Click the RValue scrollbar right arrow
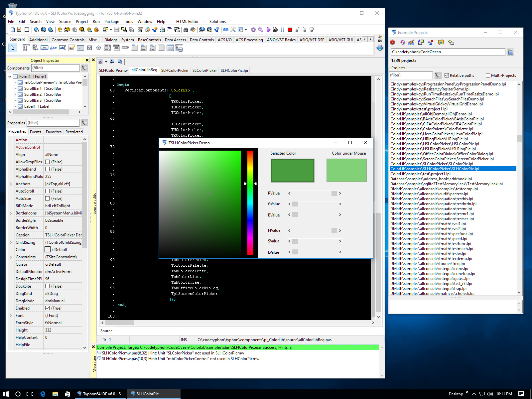Image resolution: width=532 pixels, height=399 pixels. 340,194
